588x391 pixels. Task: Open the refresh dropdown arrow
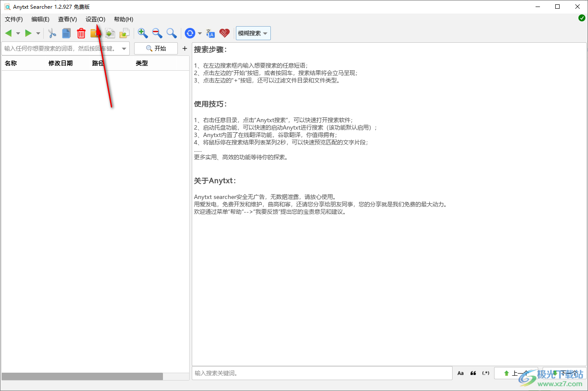pyautogui.click(x=200, y=33)
